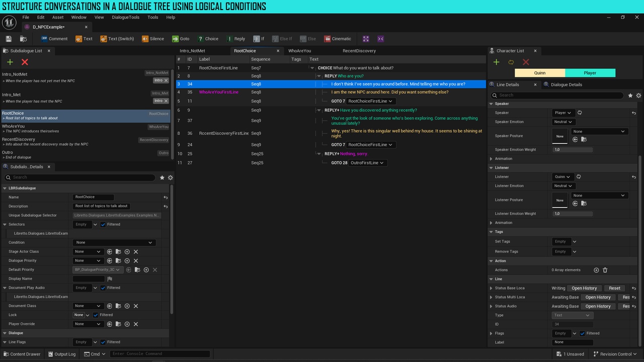Expand the Status Base Loca row
Viewport: 644px width, 362px height.
pyautogui.click(x=492, y=288)
